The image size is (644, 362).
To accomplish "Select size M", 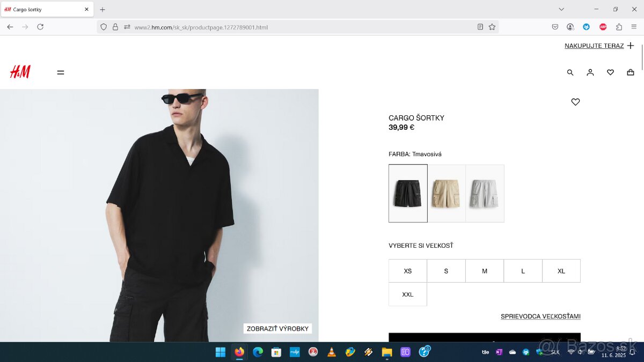I will point(485,271).
